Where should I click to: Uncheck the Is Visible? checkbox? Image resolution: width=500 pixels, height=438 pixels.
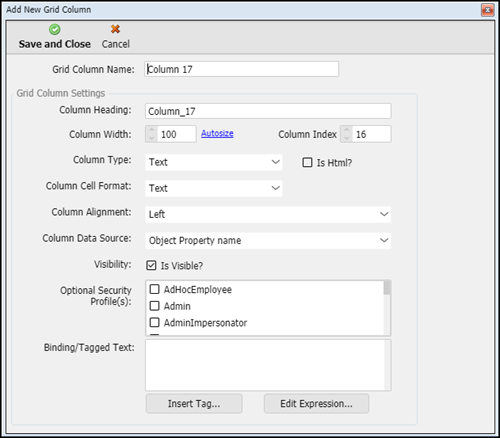click(x=151, y=265)
